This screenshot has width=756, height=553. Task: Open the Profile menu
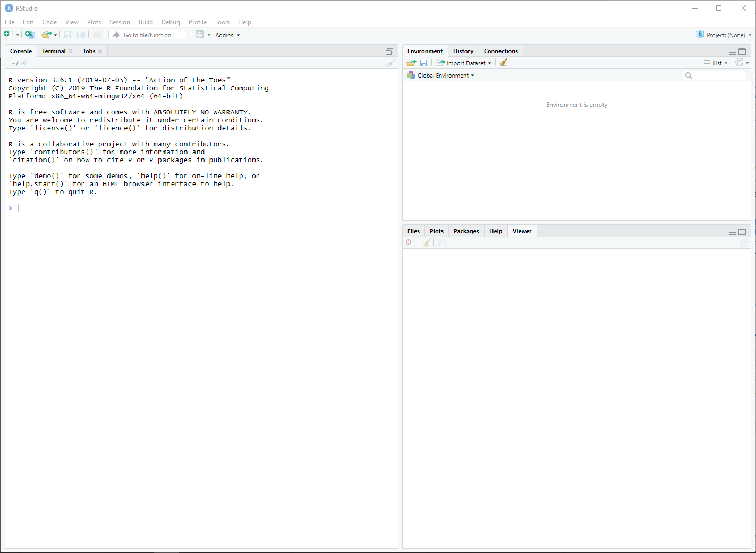pyautogui.click(x=198, y=22)
